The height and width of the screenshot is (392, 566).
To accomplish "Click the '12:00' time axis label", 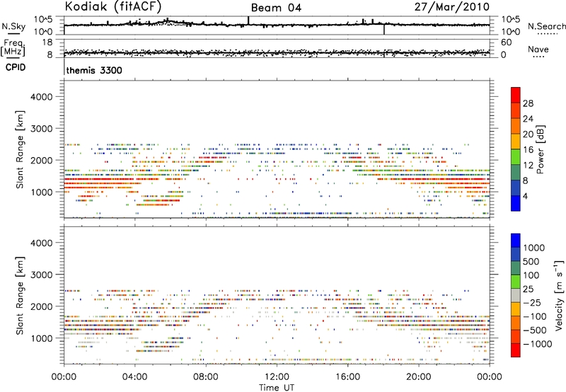I will (277, 377).
